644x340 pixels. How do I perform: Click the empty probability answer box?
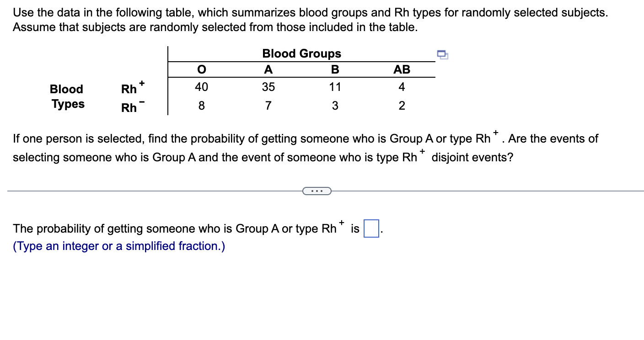click(370, 227)
